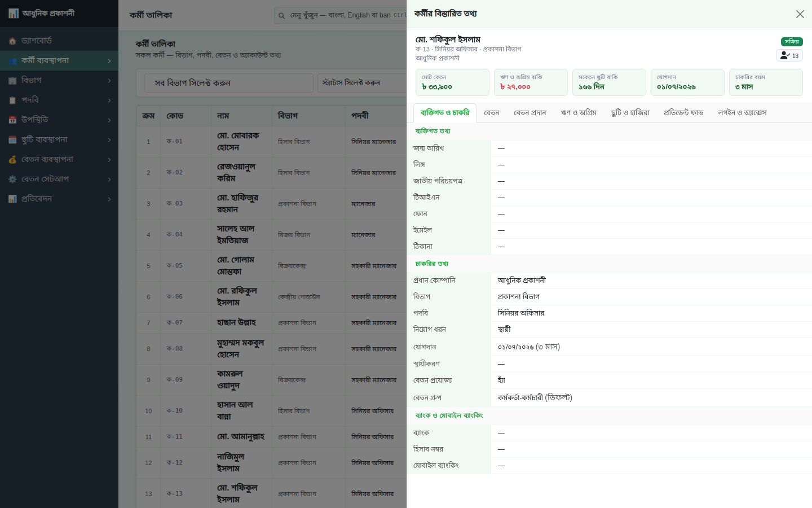Switch to the ব্যক্তিগত ও চাকরি tab
The image size is (812, 508).
click(x=445, y=113)
